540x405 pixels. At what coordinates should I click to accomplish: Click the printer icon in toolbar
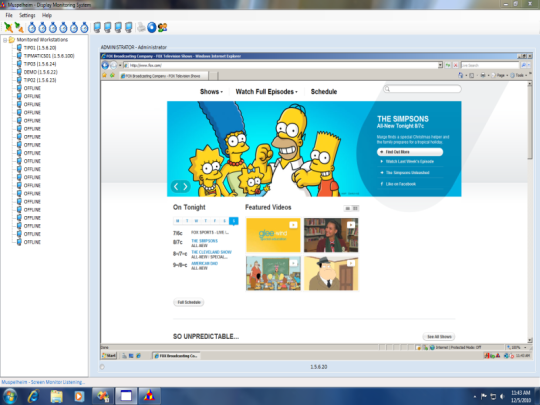[141, 27]
